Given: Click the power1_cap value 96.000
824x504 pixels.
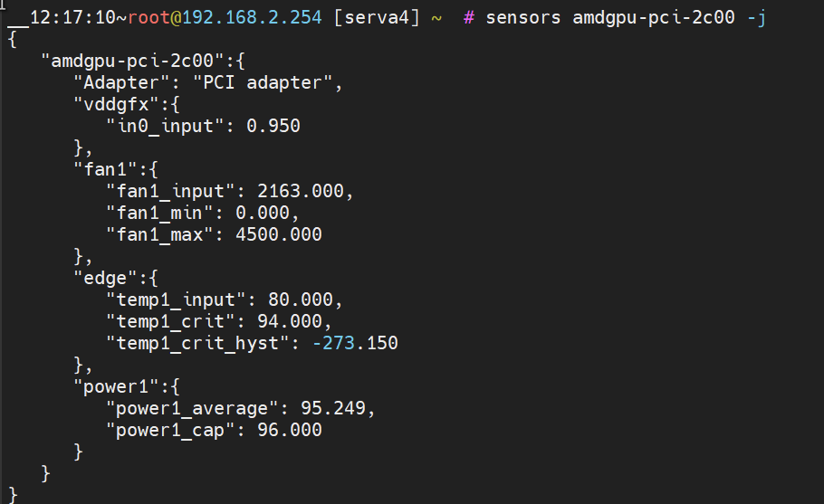Looking at the screenshot, I should [x=290, y=430].
